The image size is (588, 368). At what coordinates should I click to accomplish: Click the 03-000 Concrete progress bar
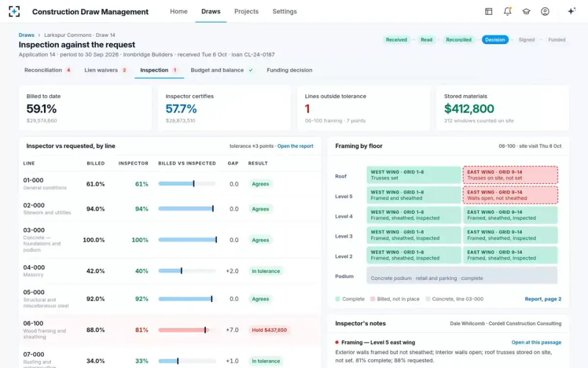point(187,240)
